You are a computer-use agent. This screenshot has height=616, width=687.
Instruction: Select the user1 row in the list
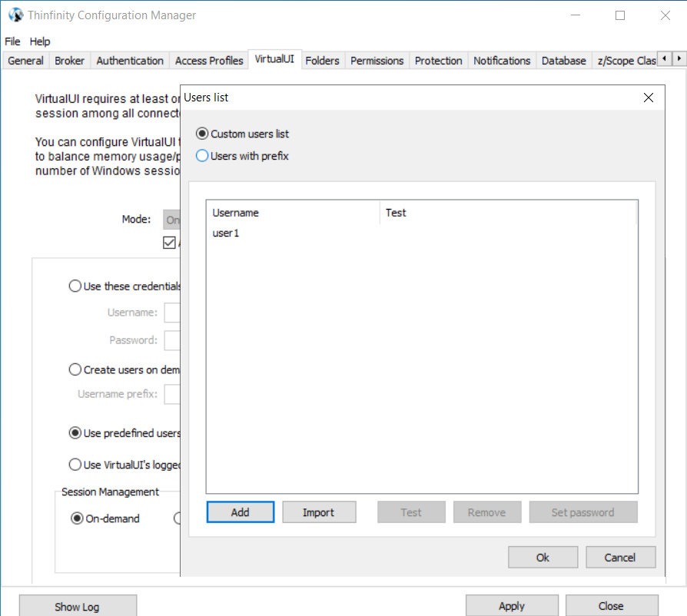421,233
